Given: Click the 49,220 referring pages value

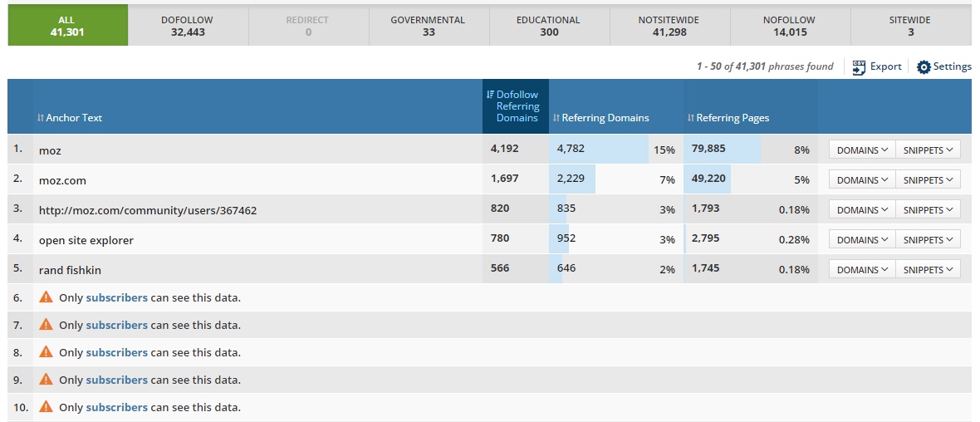Looking at the screenshot, I should click(708, 178).
